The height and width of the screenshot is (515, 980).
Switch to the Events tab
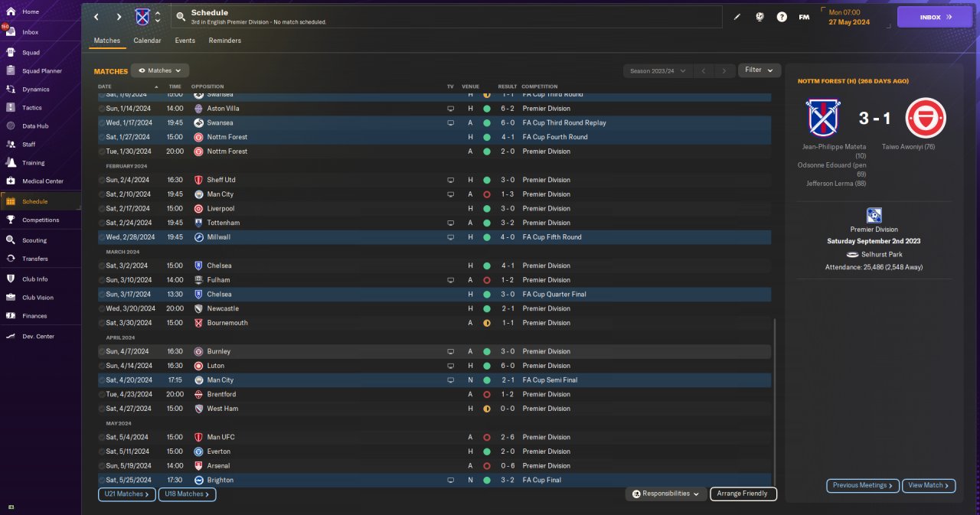pos(185,41)
